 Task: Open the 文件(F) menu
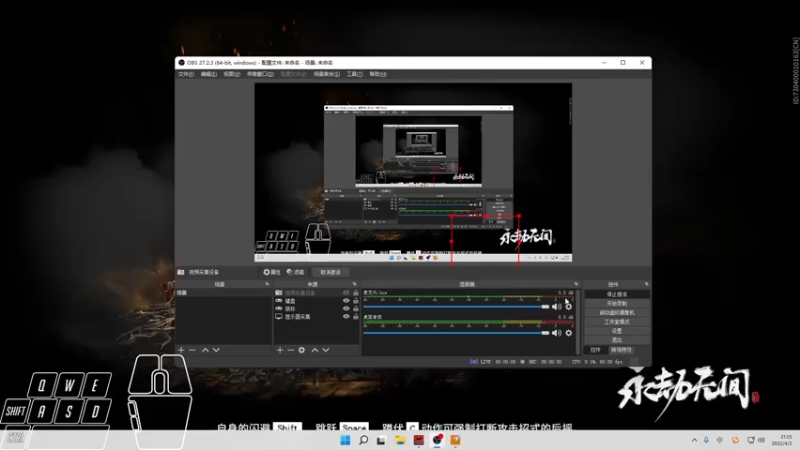click(x=186, y=74)
